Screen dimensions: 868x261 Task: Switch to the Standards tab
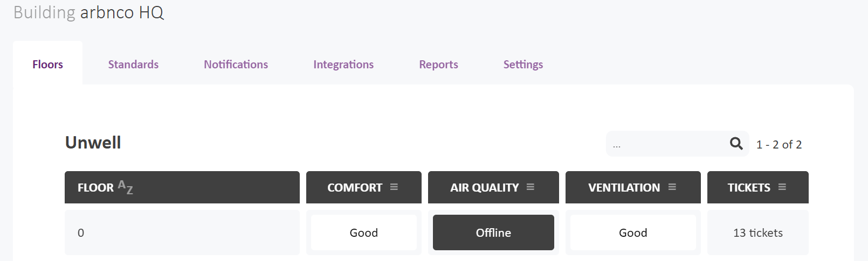pyautogui.click(x=133, y=65)
